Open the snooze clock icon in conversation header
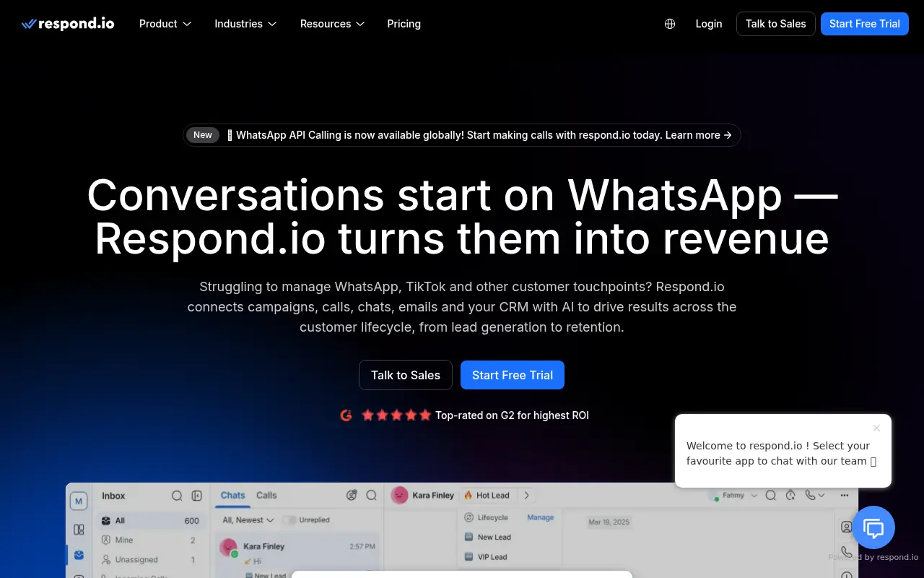The image size is (924, 578). coord(790,496)
